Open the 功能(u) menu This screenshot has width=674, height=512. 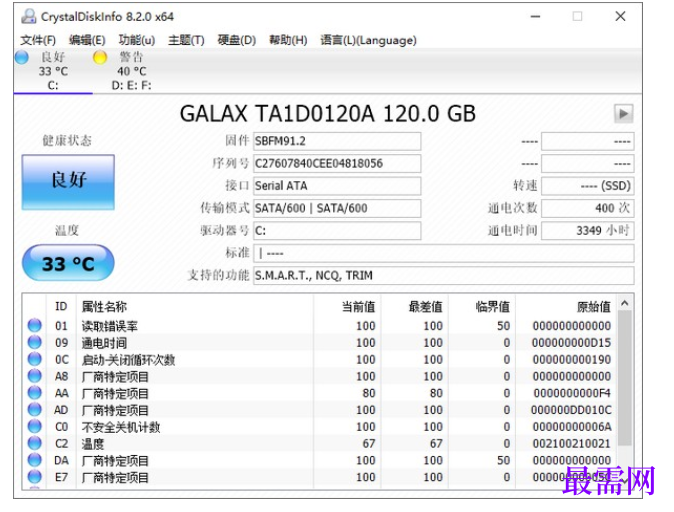tap(137, 40)
